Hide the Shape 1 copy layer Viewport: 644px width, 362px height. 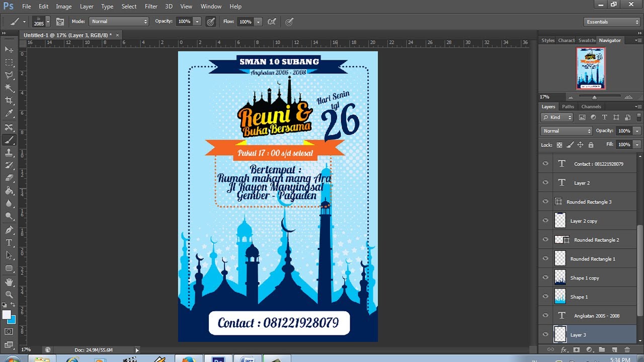click(545, 278)
